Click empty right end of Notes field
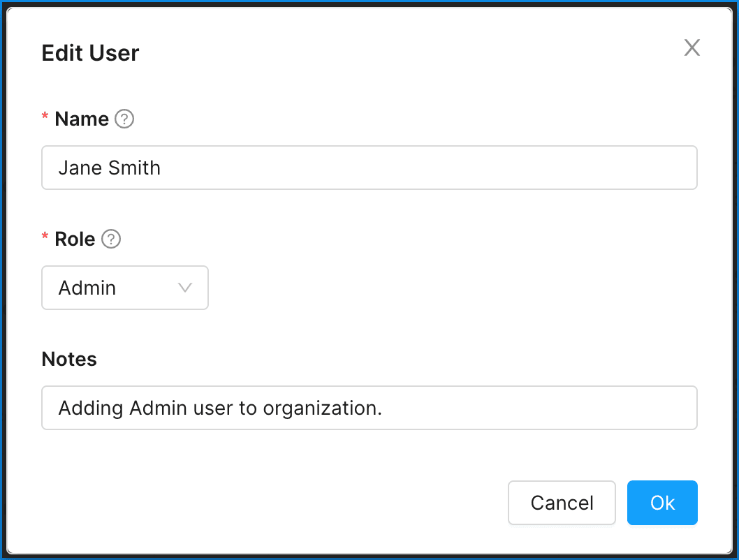The image size is (739, 560). [629, 408]
